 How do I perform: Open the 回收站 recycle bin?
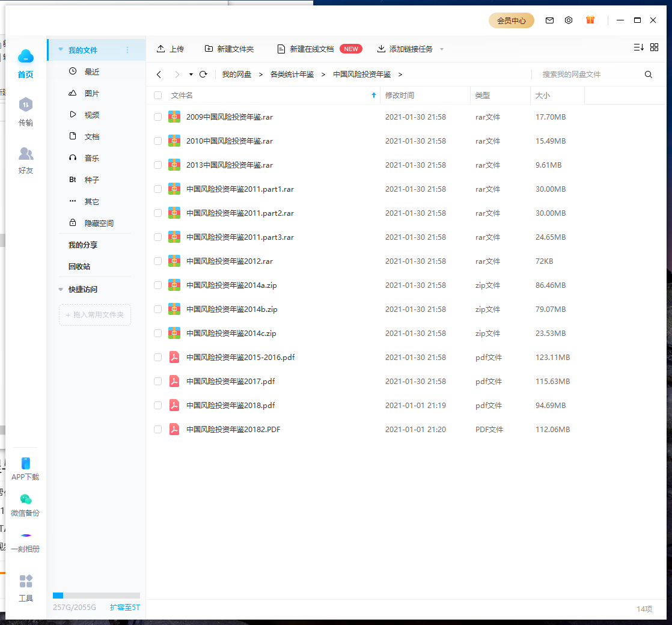click(79, 266)
